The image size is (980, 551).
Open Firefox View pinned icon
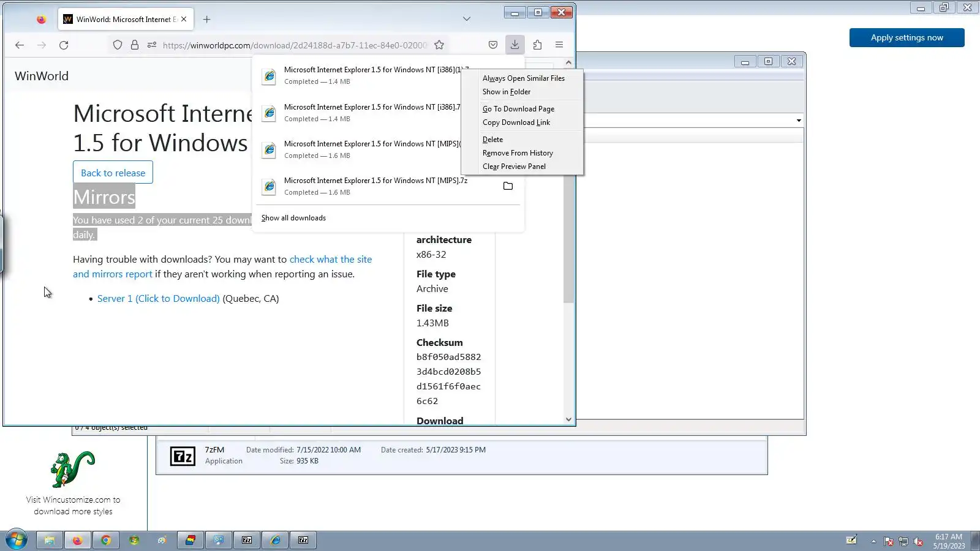(x=41, y=20)
